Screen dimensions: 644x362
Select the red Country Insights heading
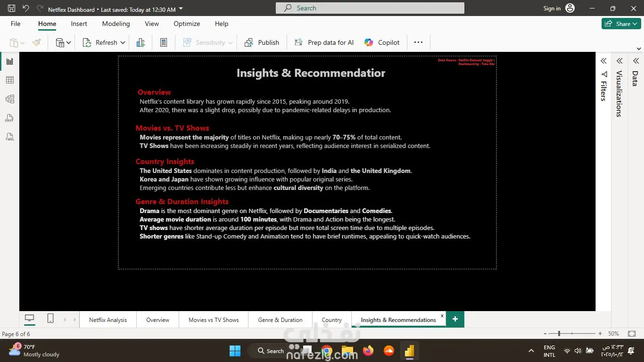(x=165, y=161)
